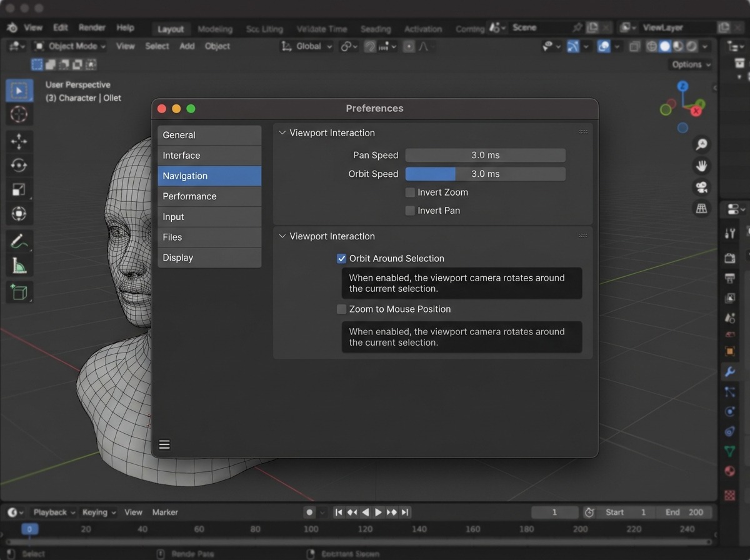The width and height of the screenshot is (750, 560).
Task: Open the Physics properties tab icon
Action: (730, 411)
